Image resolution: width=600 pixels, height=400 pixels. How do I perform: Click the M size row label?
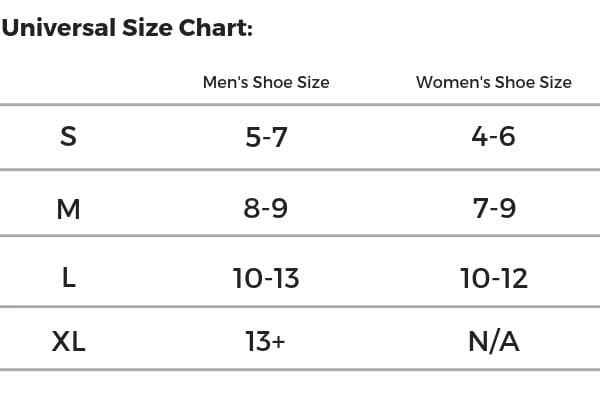[x=68, y=209]
